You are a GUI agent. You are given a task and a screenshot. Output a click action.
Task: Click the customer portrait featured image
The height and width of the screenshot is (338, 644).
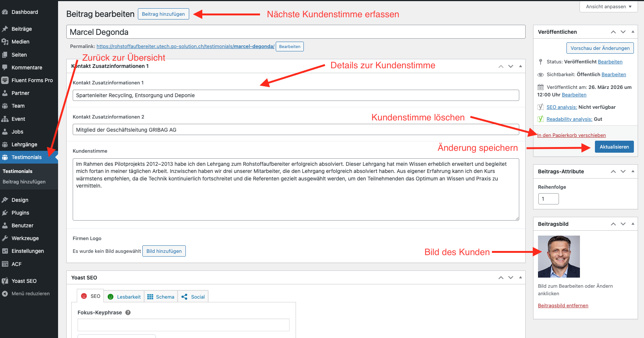[559, 257]
